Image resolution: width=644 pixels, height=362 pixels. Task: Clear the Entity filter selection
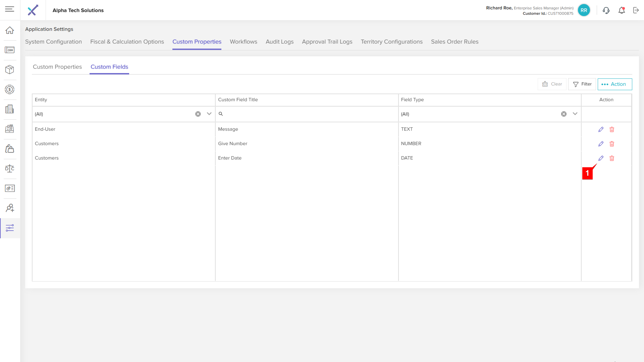pos(198,114)
